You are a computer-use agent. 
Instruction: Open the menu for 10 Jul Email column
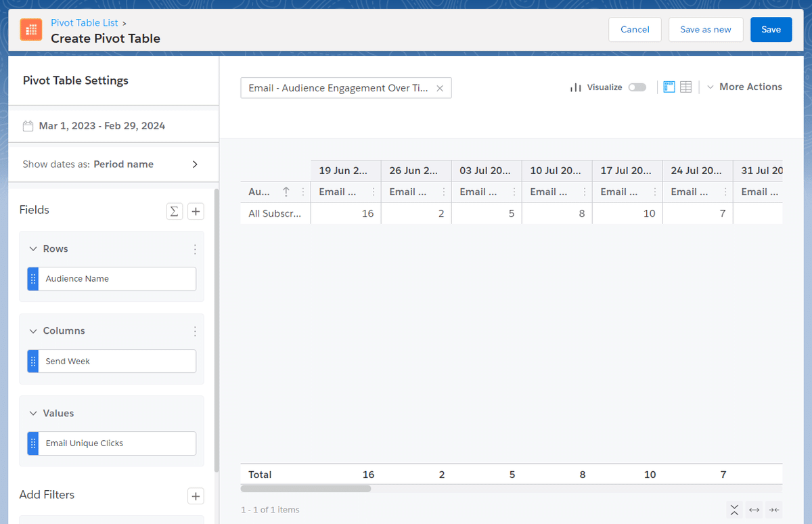point(584,192)
